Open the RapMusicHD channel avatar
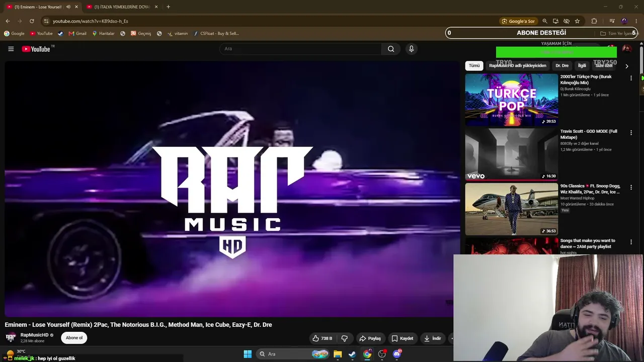Viewport: 644px width, 362px height. pos(11,338)
